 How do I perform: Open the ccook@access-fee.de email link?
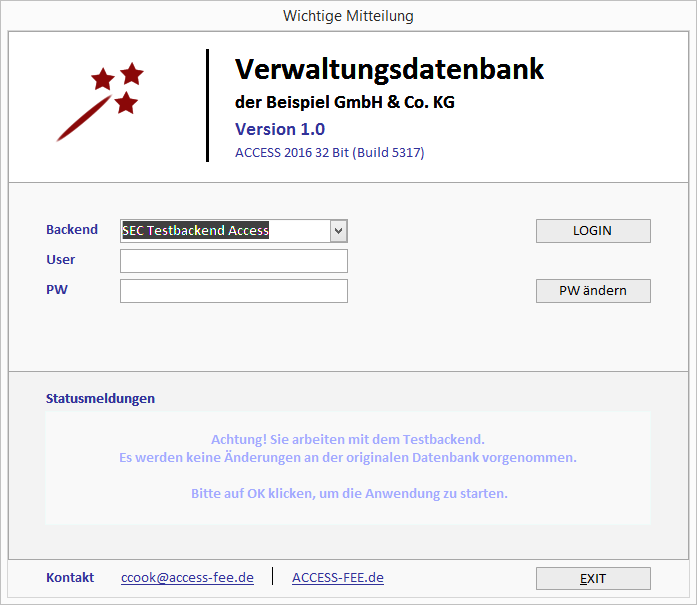click(187, 577)
